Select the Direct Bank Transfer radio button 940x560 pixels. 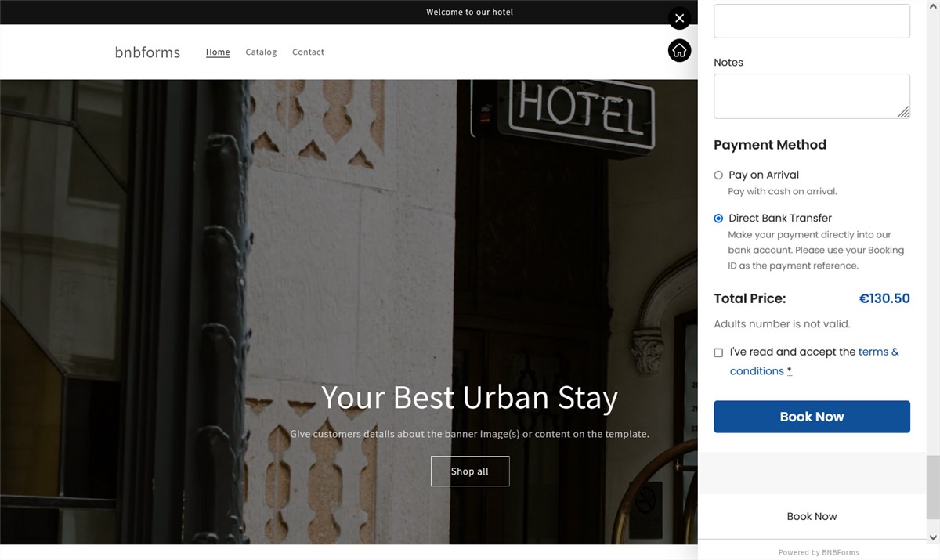click(718, 219)
